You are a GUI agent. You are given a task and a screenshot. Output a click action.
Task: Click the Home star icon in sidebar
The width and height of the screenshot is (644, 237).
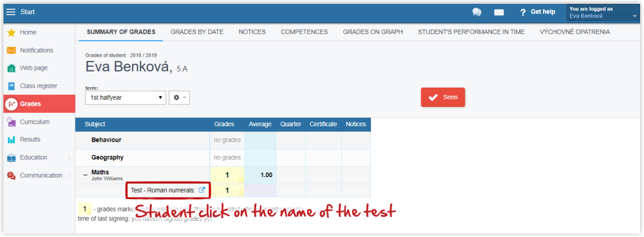point(12,32)
